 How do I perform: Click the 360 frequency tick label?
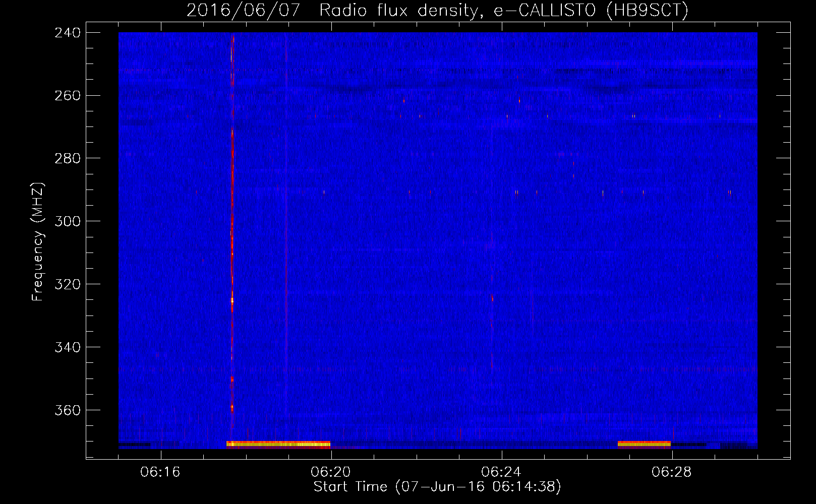point(68,411)
